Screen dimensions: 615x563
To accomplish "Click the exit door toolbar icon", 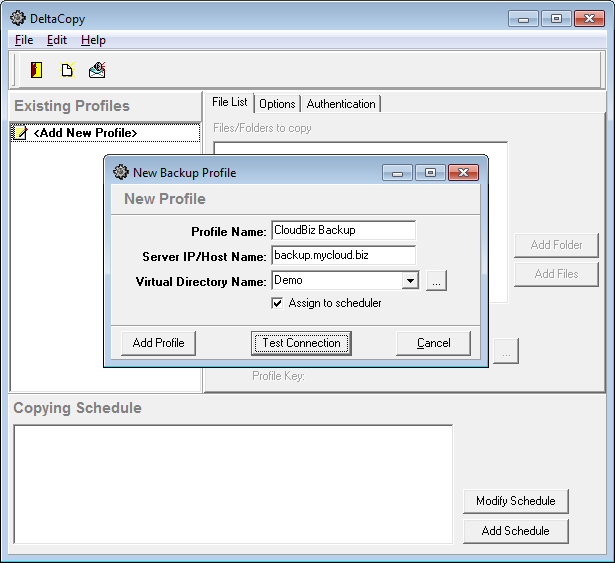I will coord(37,70).
